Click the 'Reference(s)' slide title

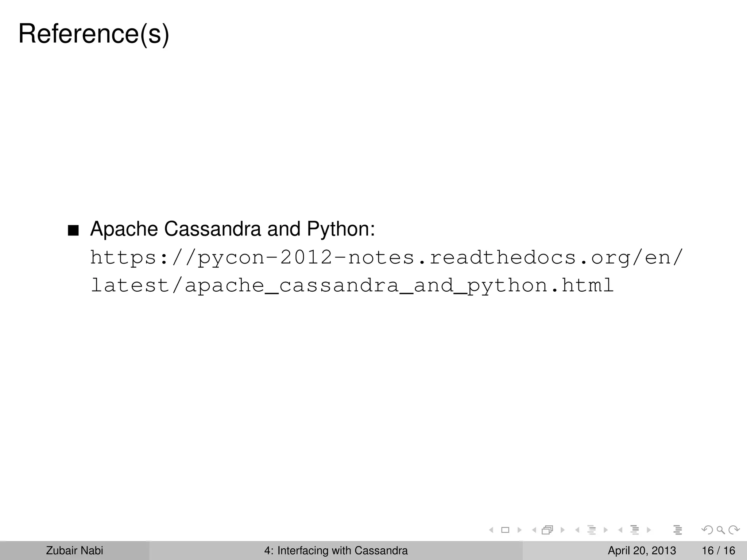(94, 34)
